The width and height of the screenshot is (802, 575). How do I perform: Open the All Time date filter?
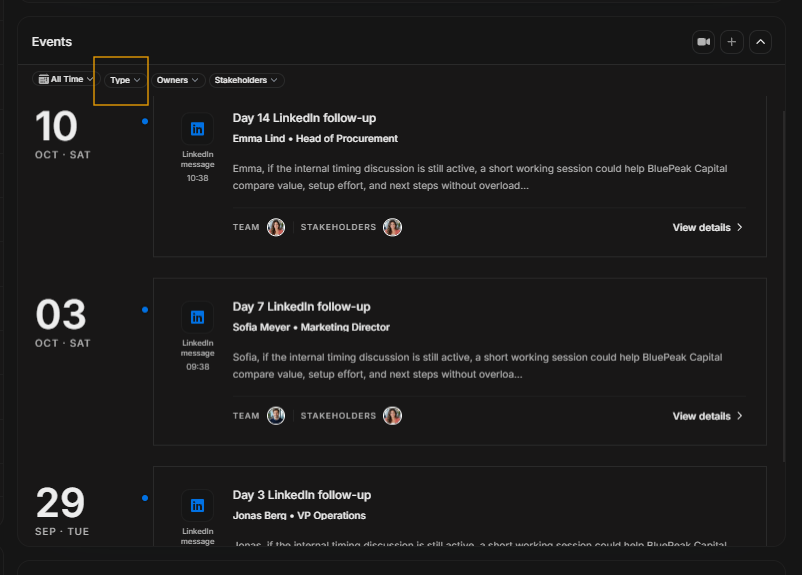[66, 79]
